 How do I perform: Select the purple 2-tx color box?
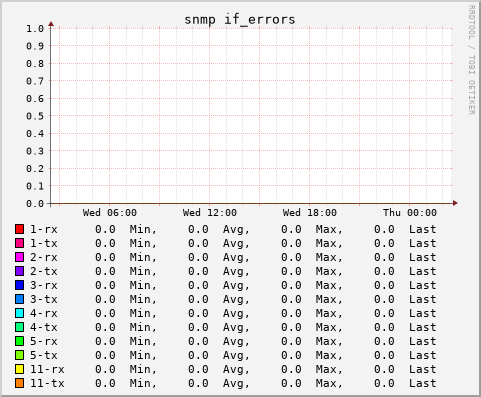[20, 271]
